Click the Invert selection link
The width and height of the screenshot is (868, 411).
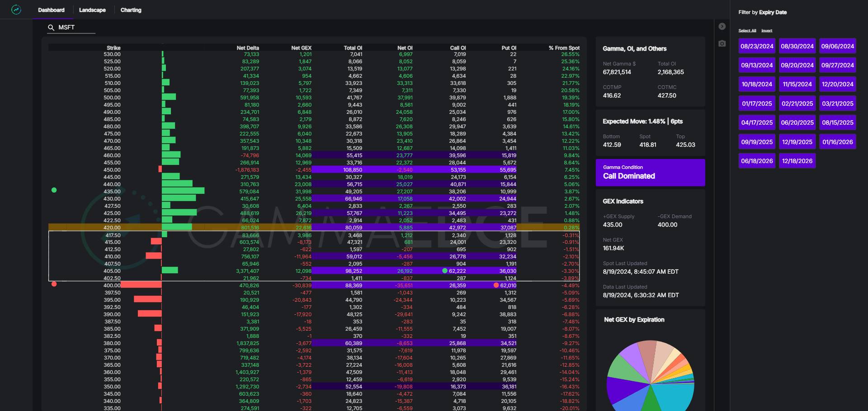click(x=767, y=31)
